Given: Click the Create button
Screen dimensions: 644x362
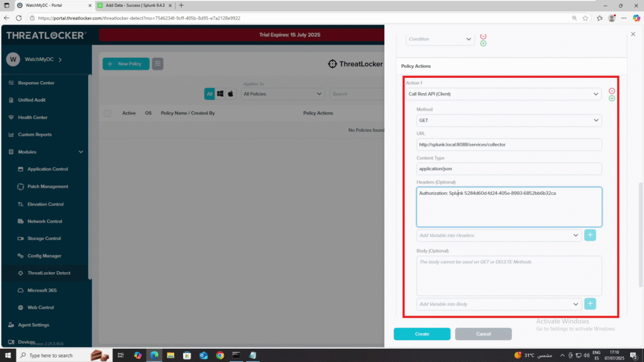Looking at the screenshot, I should click(x=422, y=334).
